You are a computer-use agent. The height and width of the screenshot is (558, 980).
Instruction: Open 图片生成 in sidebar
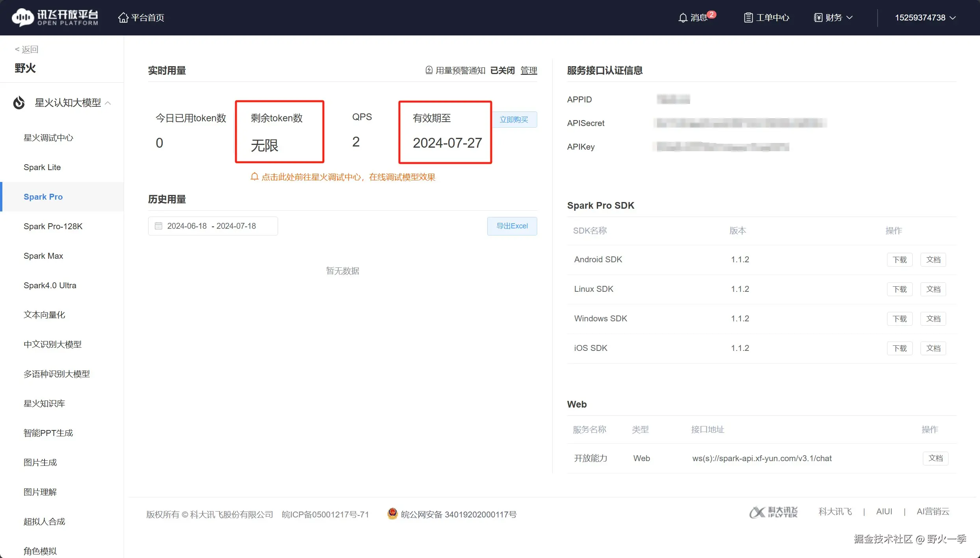click(x=40, y=463)
